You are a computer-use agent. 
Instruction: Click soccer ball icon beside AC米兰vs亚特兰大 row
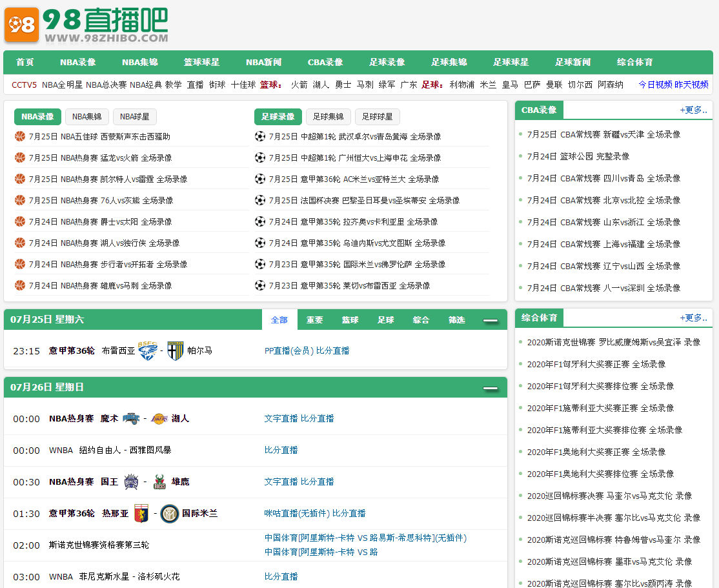260,179
